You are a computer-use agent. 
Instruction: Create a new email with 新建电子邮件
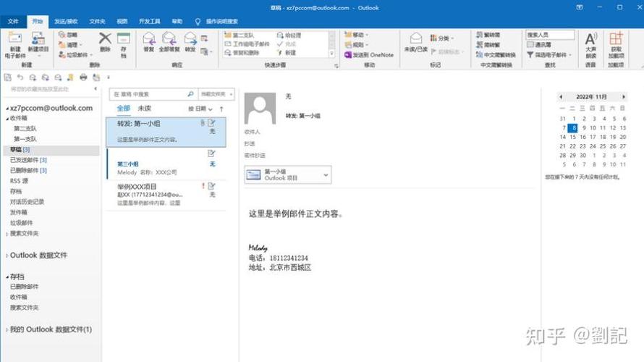click(14, 45)
